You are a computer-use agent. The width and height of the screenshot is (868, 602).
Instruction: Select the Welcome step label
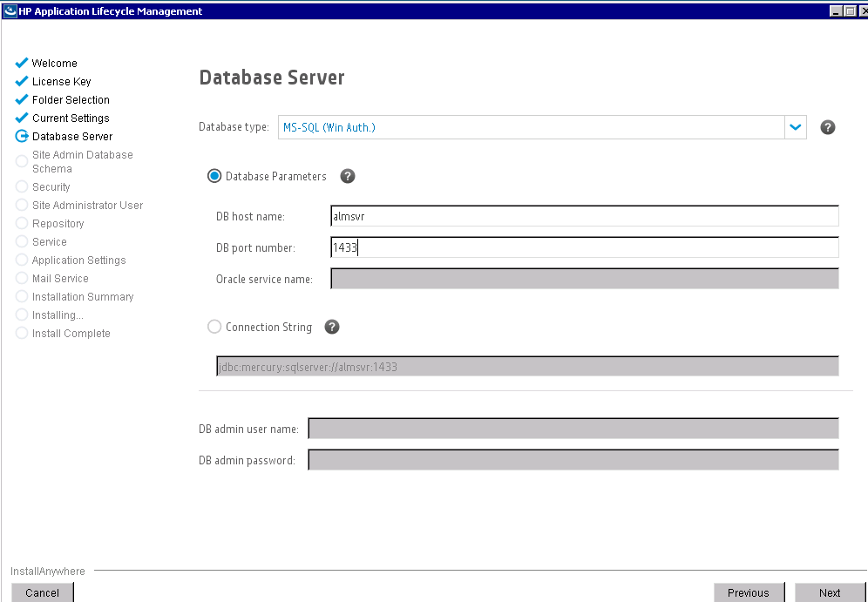click(x=54, y=63)
